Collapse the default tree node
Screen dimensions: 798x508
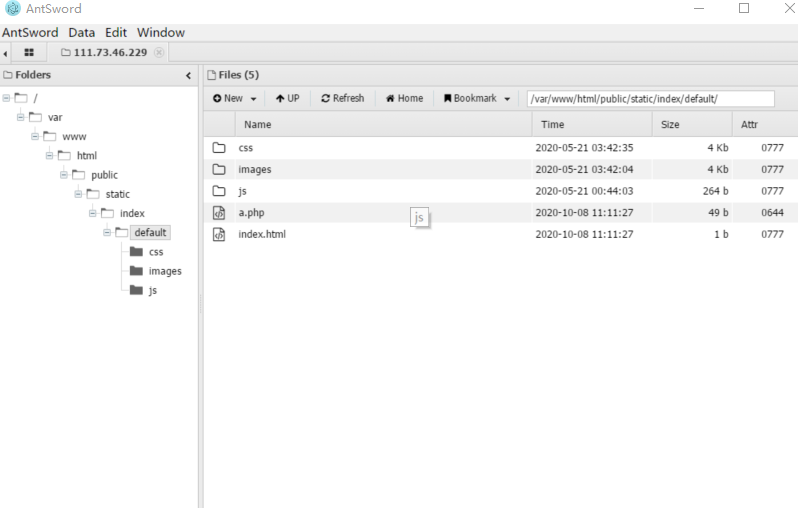click(107, 232)
